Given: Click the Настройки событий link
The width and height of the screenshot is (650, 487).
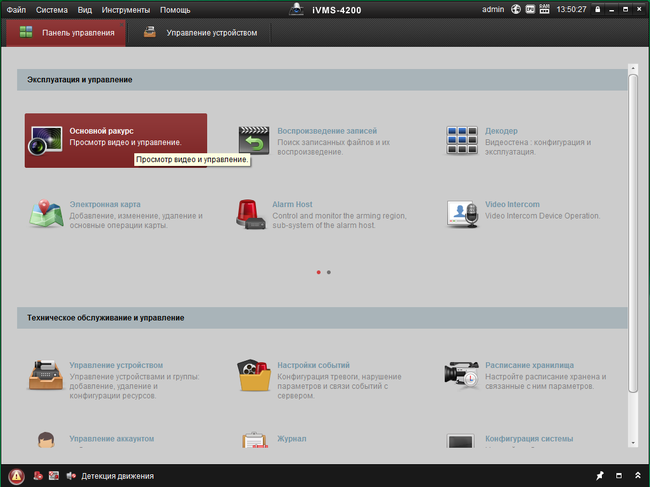Looking at the screenshot, I should 313,365.
